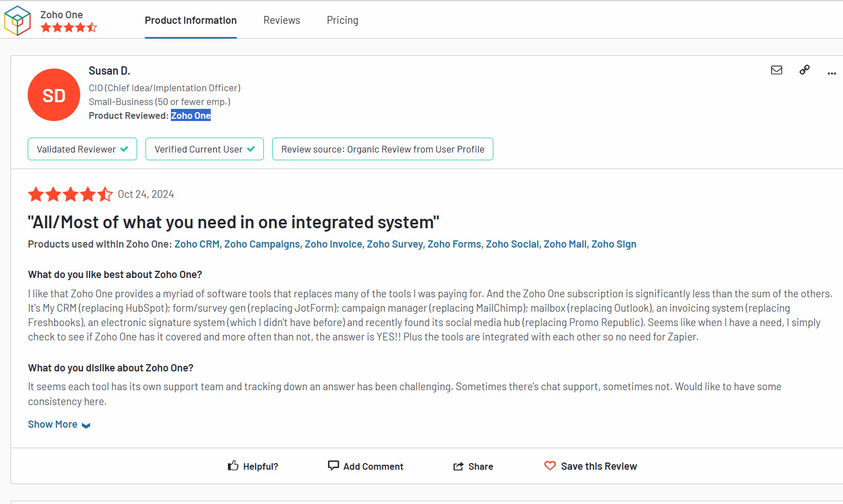Open the Zoho Social link

pos(512,244)
